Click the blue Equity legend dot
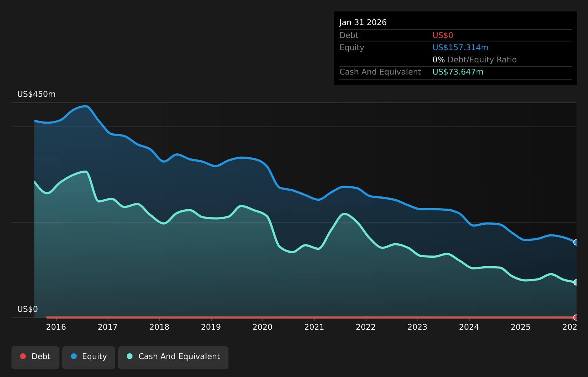 tap(74, 356)
